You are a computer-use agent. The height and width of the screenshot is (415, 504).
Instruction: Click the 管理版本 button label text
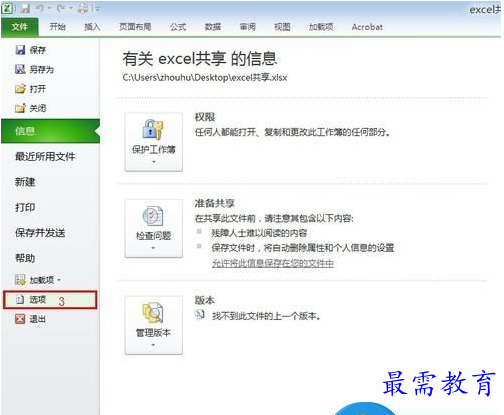pos(154,333)
